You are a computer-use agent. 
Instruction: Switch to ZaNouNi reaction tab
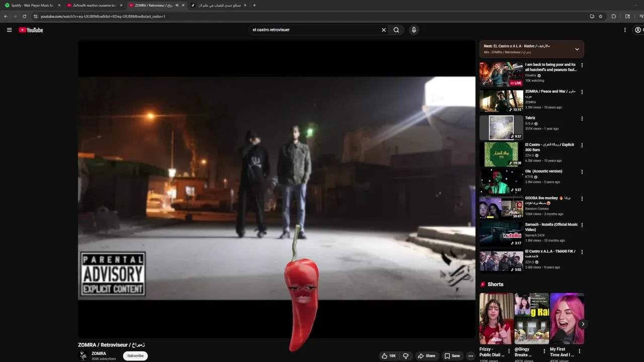click(94, 5)
